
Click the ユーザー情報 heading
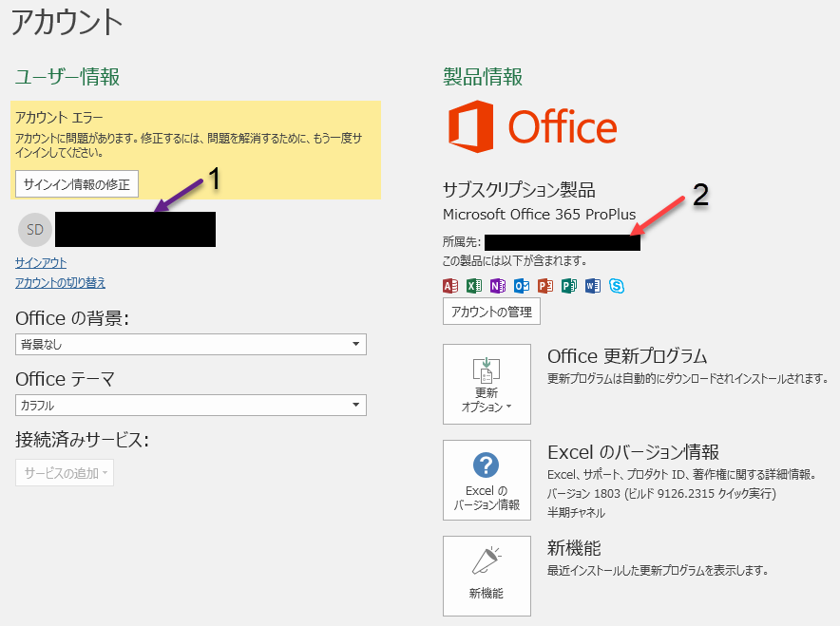click(67, 77)
